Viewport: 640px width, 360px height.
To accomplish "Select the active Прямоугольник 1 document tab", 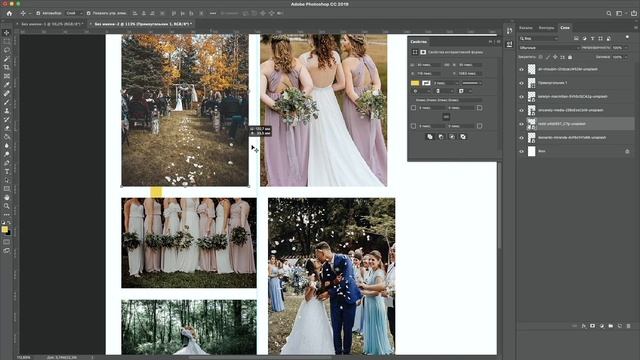I will tap(142, 24).
